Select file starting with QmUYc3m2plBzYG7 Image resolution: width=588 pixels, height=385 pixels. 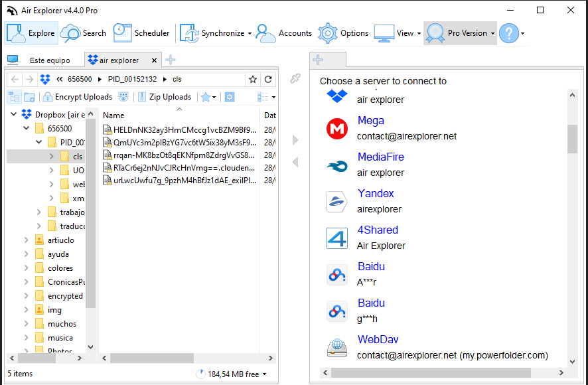[x=179, y=143]
